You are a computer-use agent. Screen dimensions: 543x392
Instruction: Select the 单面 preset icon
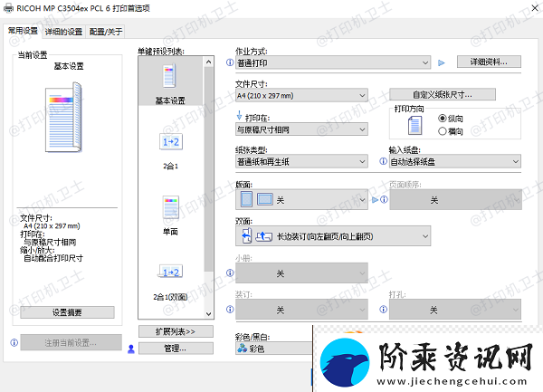[x=171, y=207]
